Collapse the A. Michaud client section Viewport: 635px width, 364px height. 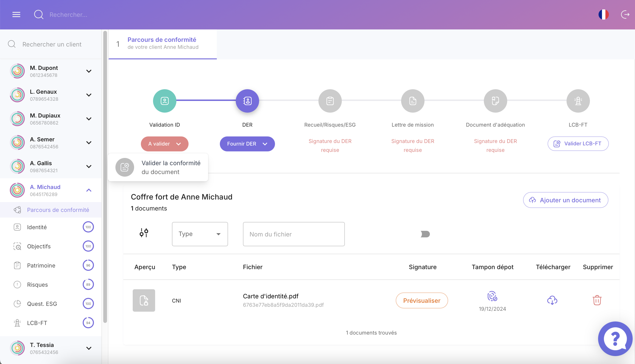[x=89, y=190]
